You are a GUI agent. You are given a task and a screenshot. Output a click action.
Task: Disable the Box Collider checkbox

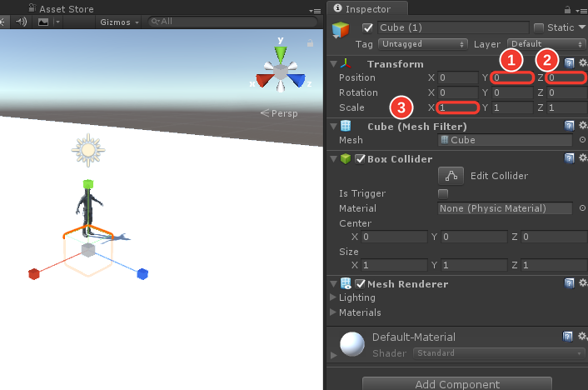point(360,159)
